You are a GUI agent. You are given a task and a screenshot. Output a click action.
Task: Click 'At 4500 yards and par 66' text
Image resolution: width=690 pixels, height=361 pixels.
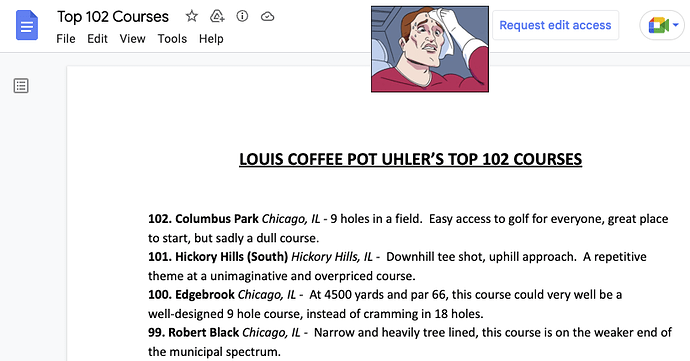(378, 295)
